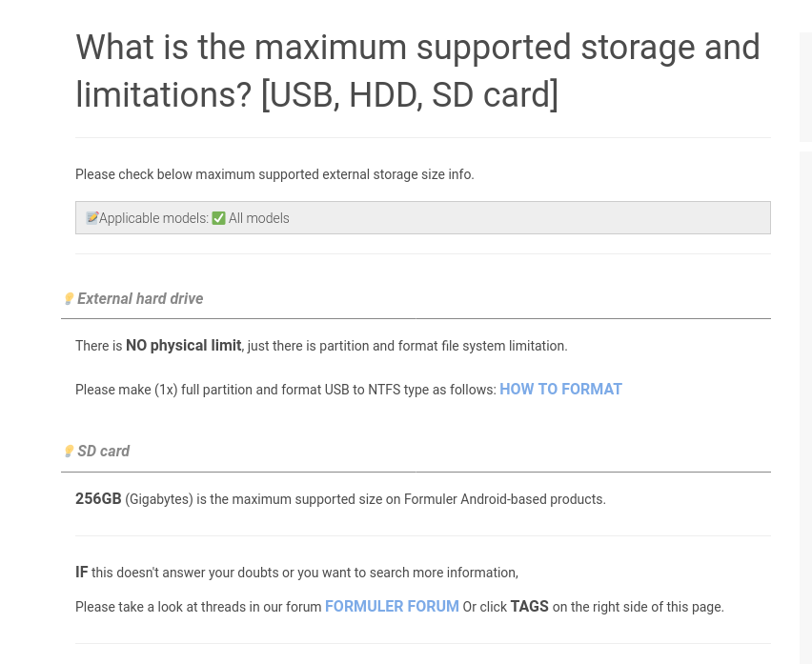This screenshot has height=664, width=812.
Task: Click the bold 256GB text
Action: (98, 498)
